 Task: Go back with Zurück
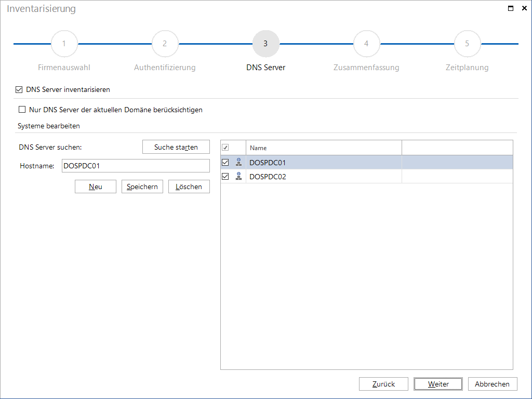(x=383, y=384)
